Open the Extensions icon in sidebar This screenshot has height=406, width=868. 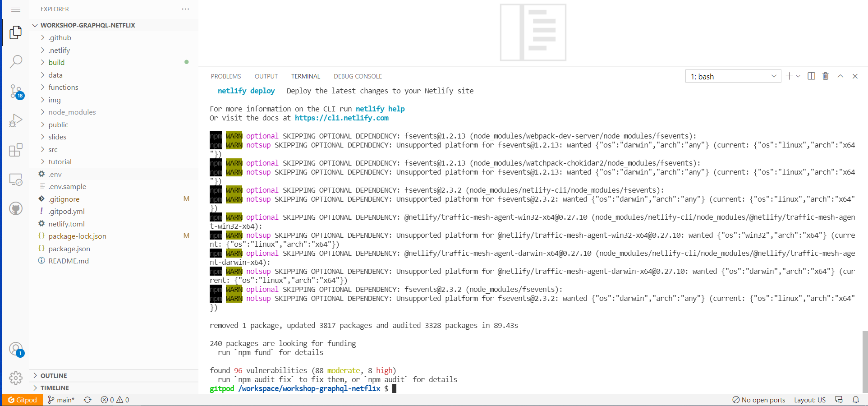[x=16, y=149]
